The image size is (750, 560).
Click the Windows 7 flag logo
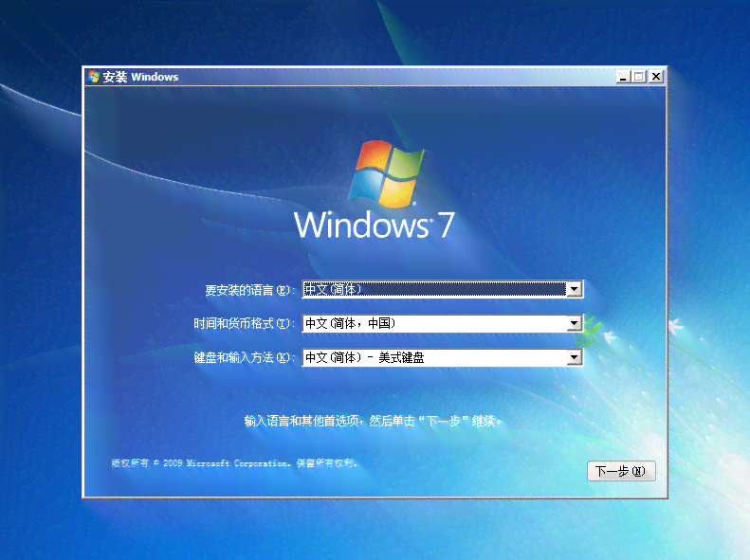coord(387,174)
